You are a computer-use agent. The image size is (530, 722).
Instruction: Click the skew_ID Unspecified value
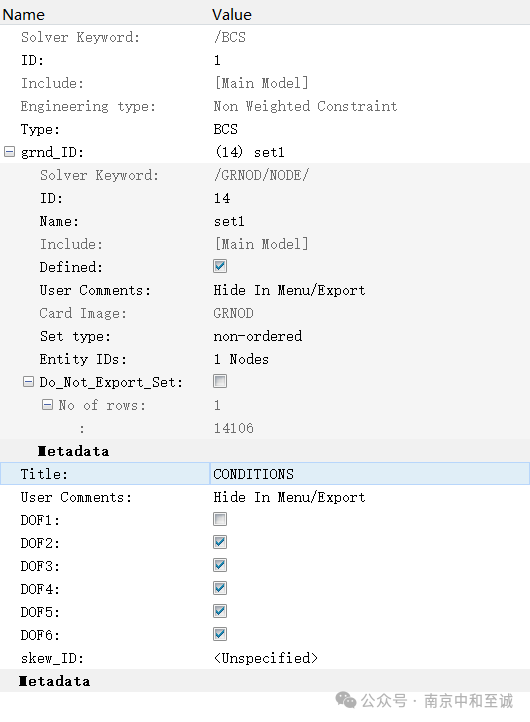click(266, 658)
